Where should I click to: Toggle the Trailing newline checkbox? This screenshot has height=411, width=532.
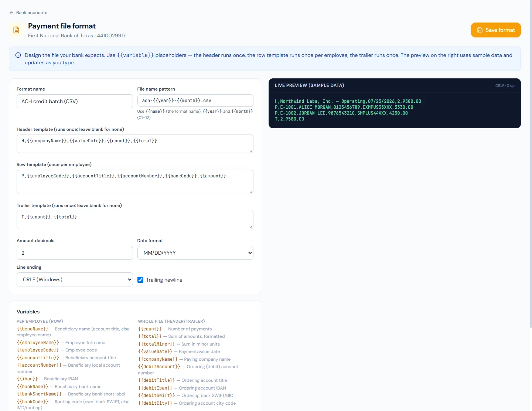tap(140, 280)
